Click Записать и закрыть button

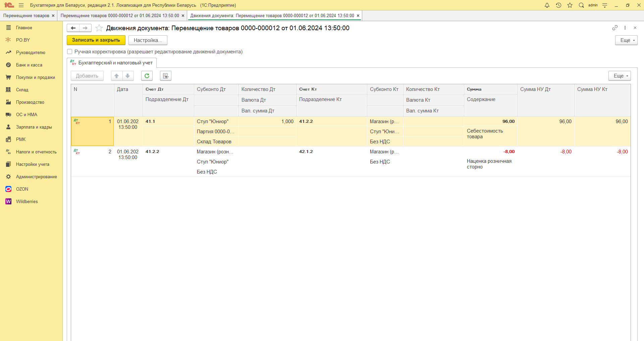pyautogui.click(x=96, y=40)
